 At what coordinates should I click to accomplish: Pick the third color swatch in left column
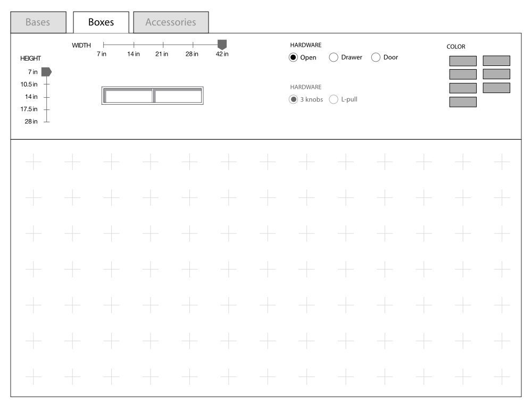pos(463,88)
